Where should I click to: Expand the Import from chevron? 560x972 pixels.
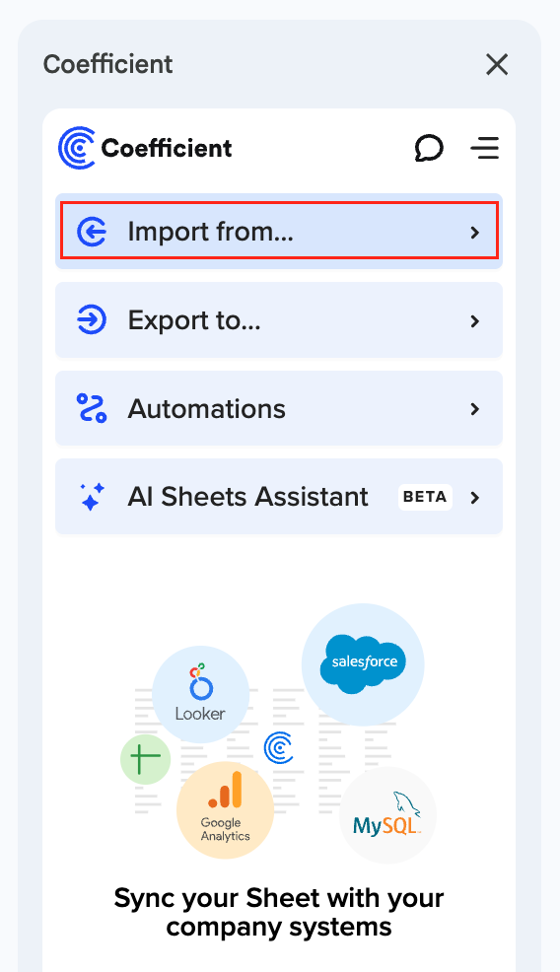(x=475, y=233)
